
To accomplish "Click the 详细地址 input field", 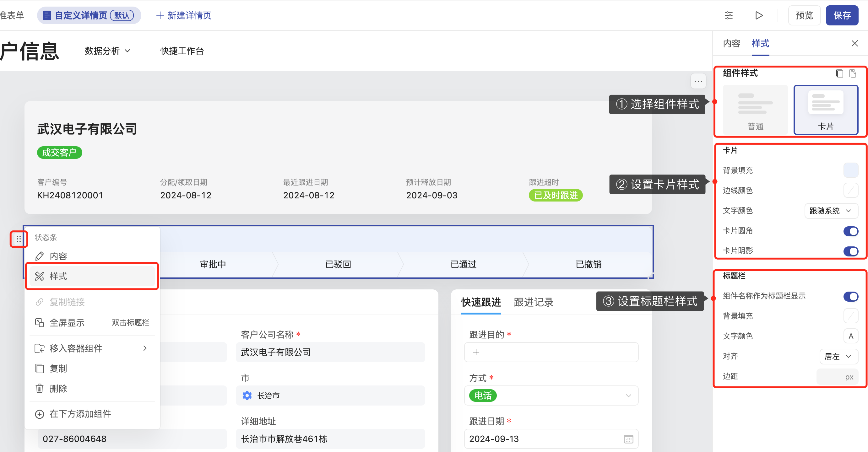I will tap(330, 439).
